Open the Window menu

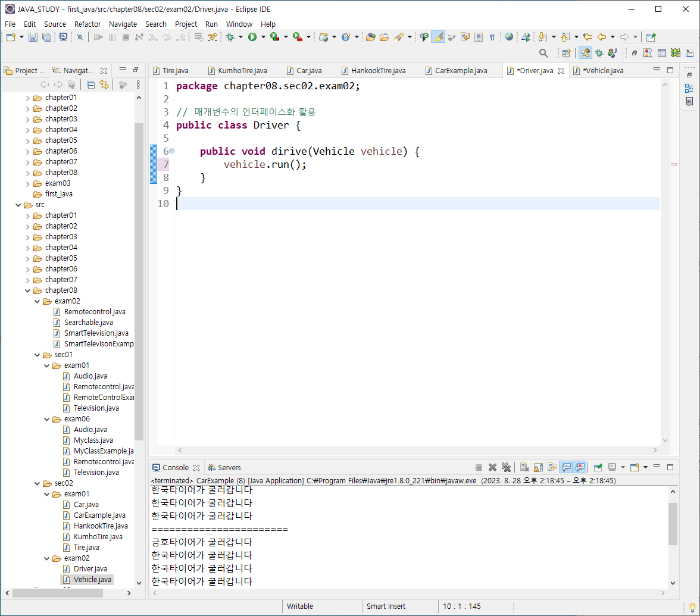pos(239,24)
